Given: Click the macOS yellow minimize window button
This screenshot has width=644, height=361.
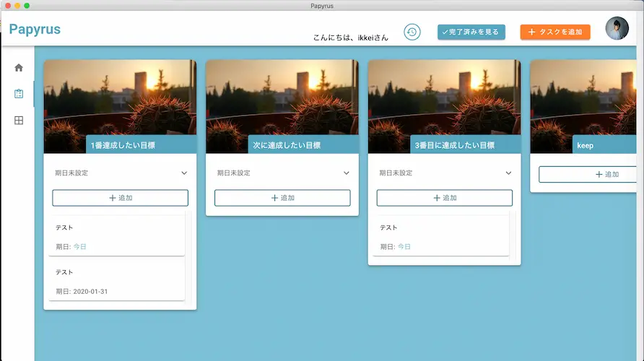Looking at the screenshot, I should click(x=17, y=5).
